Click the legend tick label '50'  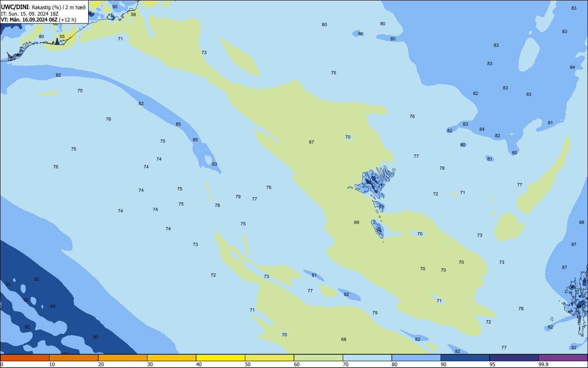(x=248, y=364)
